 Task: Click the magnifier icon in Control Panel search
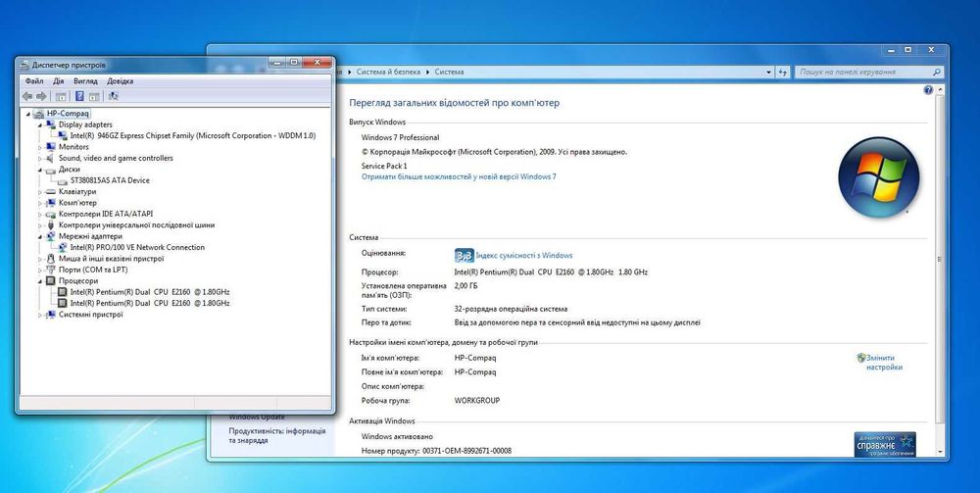(936, 73)
